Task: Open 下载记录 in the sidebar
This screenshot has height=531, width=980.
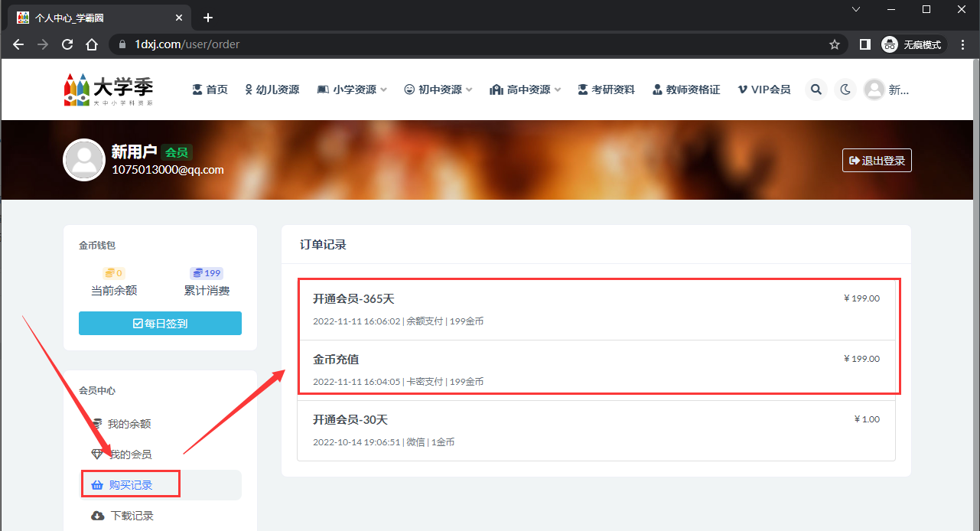Action: [x=132, y=516]
